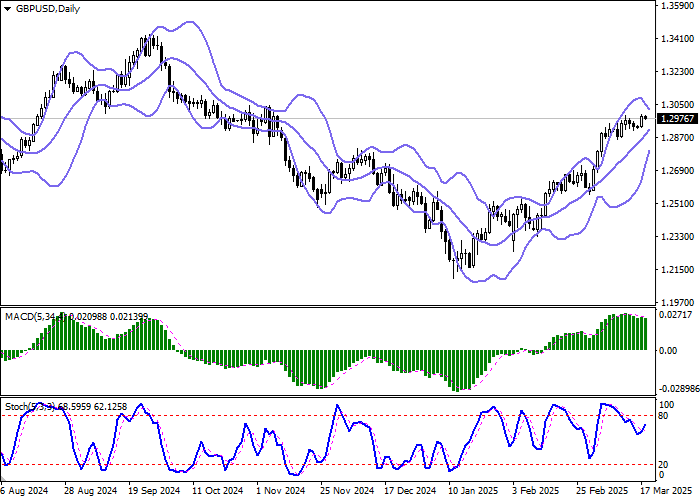
Task: Select Stochastic scale value 100
Action: point(667,405)
